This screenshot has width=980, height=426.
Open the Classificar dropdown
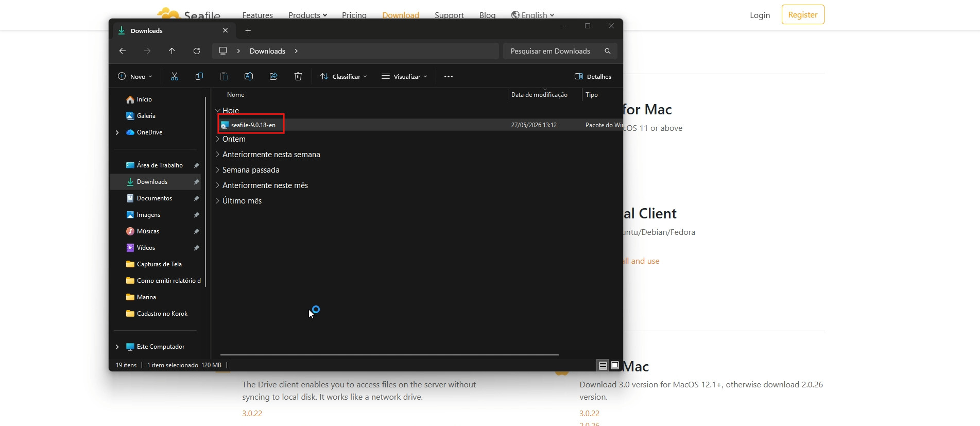coord(343,76)
